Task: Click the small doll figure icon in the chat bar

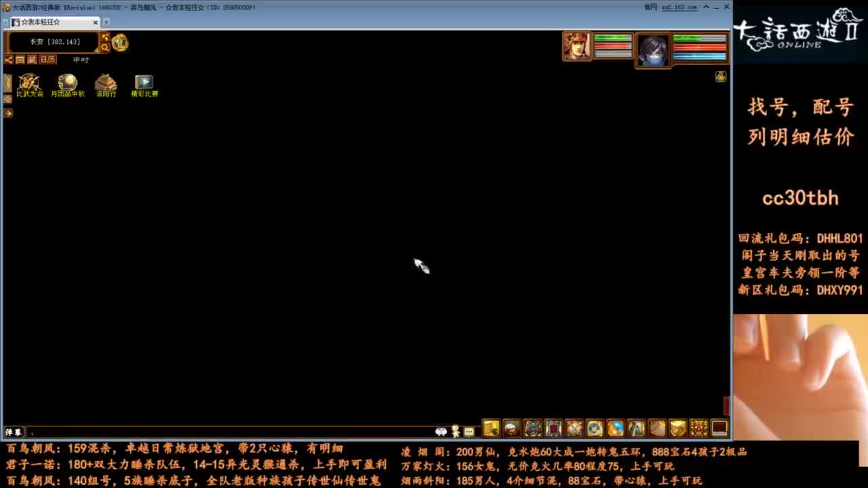Action: (x=456, y=431)
